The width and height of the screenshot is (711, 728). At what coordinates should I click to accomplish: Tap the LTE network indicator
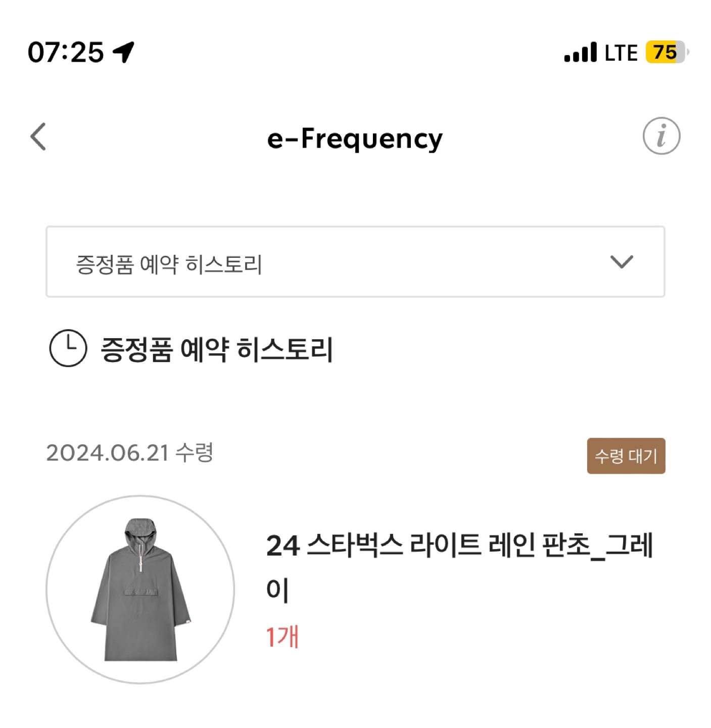point(621,53)
